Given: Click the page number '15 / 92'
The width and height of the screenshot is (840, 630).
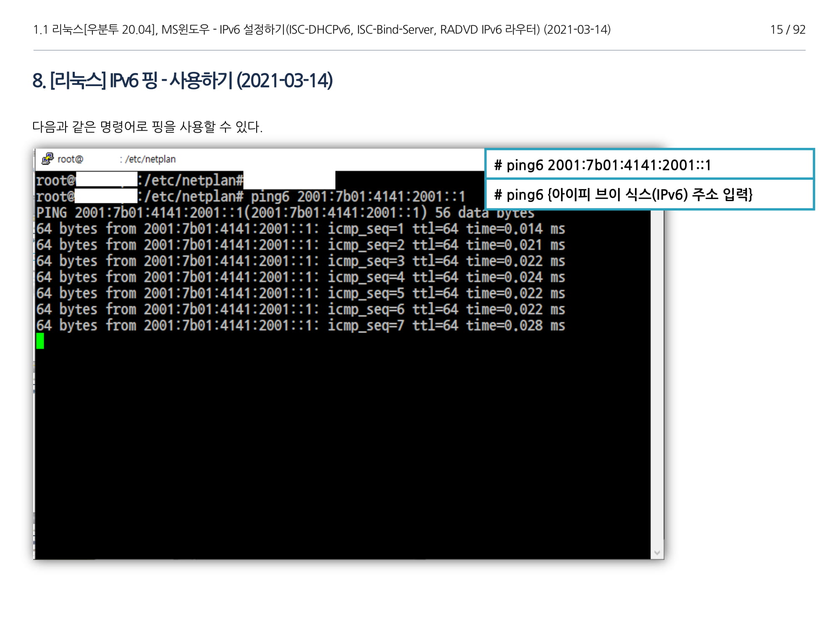Looking at the screenshot, I should 787,29.
